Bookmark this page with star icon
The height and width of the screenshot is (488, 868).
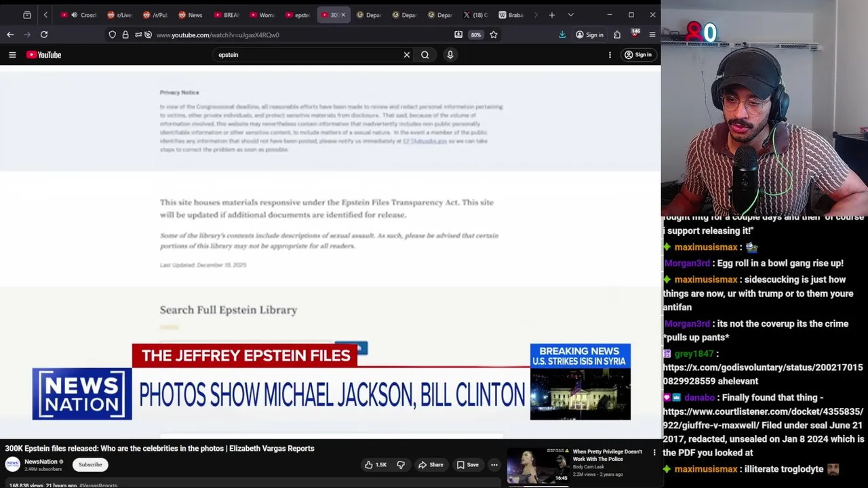pos(494,35)
